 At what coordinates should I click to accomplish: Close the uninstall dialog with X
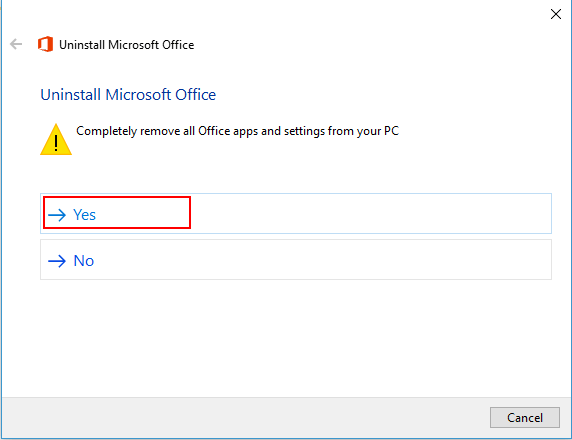pyautogui.click(x=556, y=14)
